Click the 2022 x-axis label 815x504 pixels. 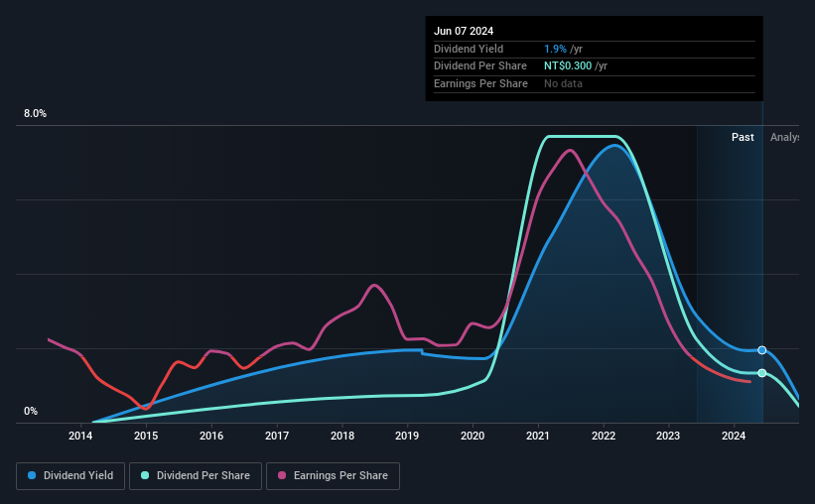click(x=604, y=436)
